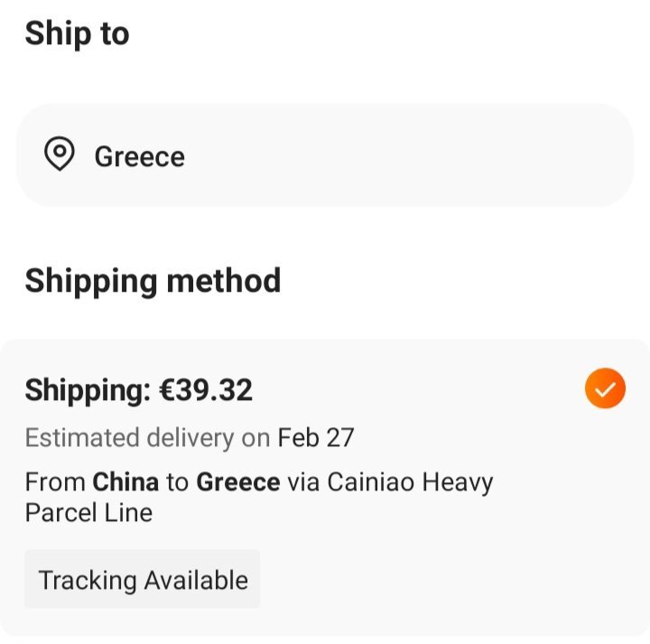Click the bold Greece destination text in route

pyautogui.click(x=238, y=482)
